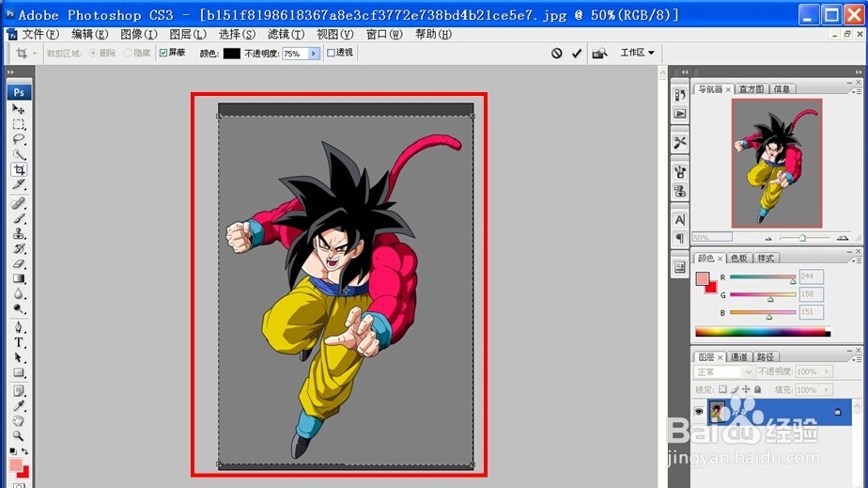Select the Rectangular Marquee tool

[x=19, y=124]
